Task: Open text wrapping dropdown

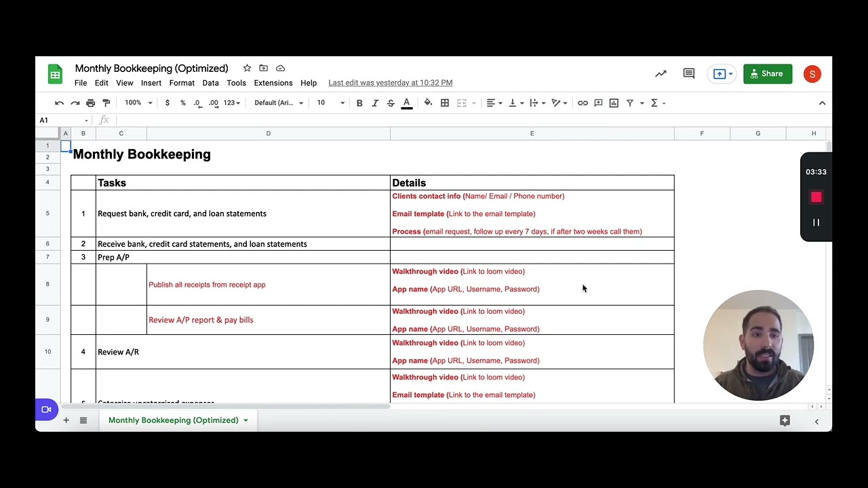Action: [x=538, y=103]
